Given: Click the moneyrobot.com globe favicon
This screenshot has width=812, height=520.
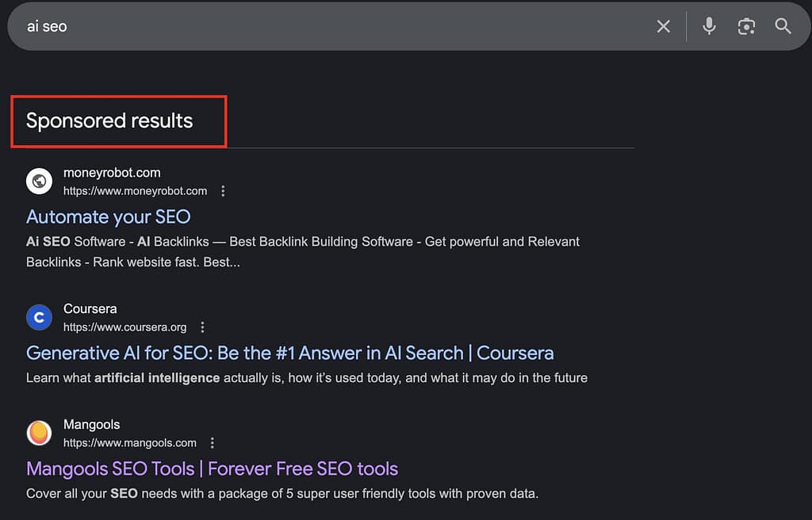Looking at the screenshot, I should click(x=40, y=181).
